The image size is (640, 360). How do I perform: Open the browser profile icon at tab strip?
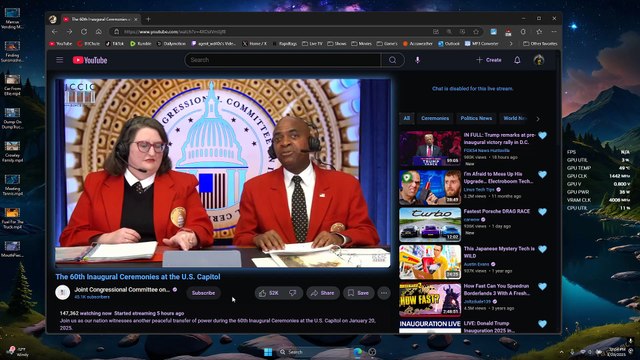pos(53,19)
